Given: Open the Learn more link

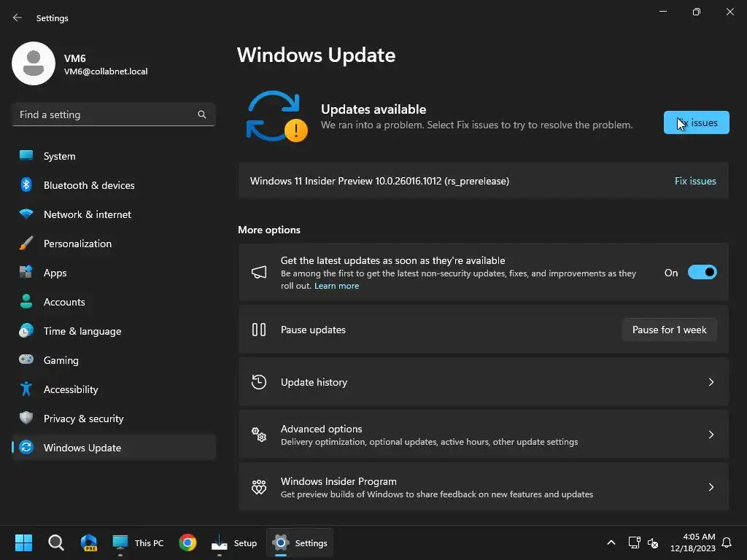Looking at the screenshot, I should (336, 286).
